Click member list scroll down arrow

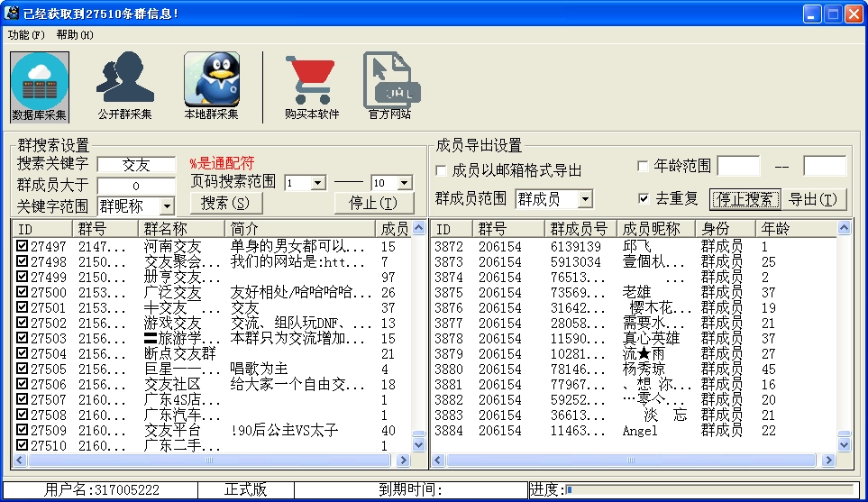pyautogui.click(x=844, y=444)
